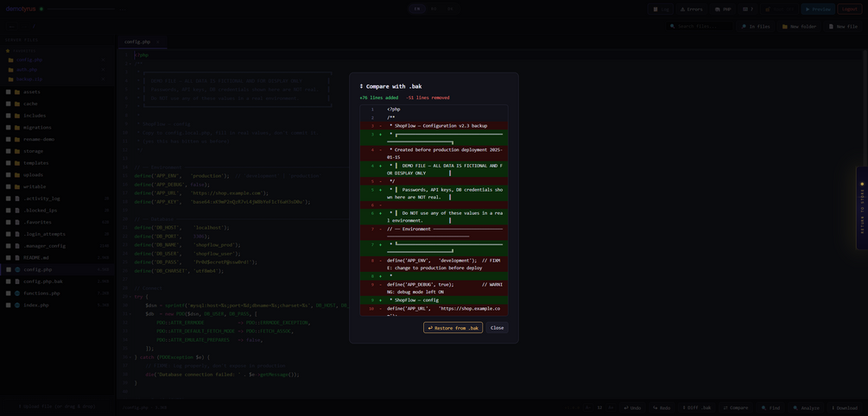Open the Log viewer icon button
The width and height of the screenshot is (868, 416).
click(x=661, y=9)
